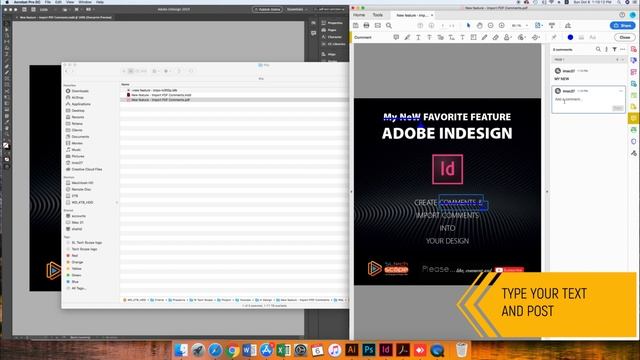Viewport: 640px width, 360px height.
Task: Click the InDesign fill and stroke swatch
Action: click(x=6, y=145)
